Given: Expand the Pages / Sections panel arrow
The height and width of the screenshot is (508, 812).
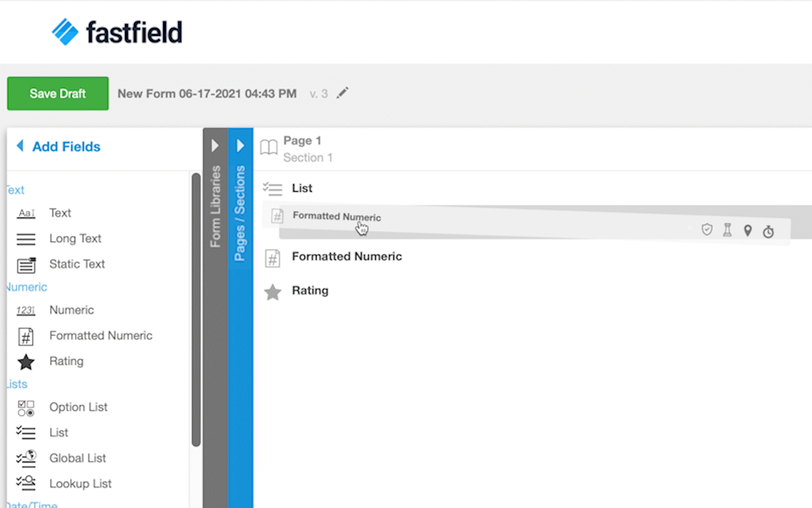Looking at the screenshot, I should coord(240,146).
